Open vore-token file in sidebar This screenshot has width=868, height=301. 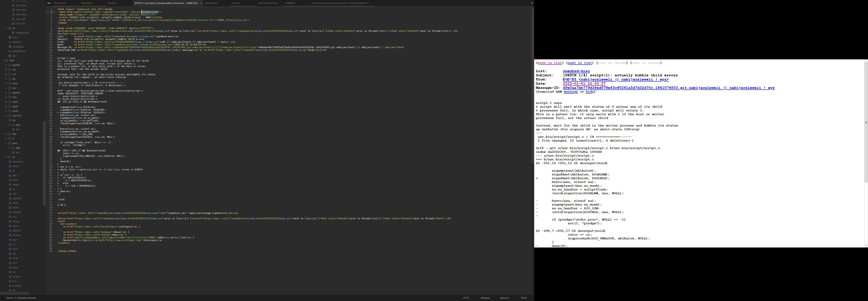[21, 14]
